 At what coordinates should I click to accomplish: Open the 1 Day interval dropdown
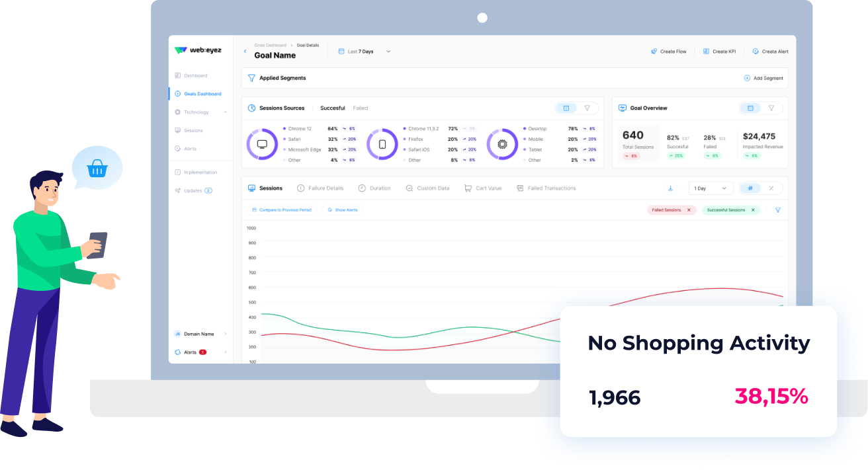[x=711, y=188]
